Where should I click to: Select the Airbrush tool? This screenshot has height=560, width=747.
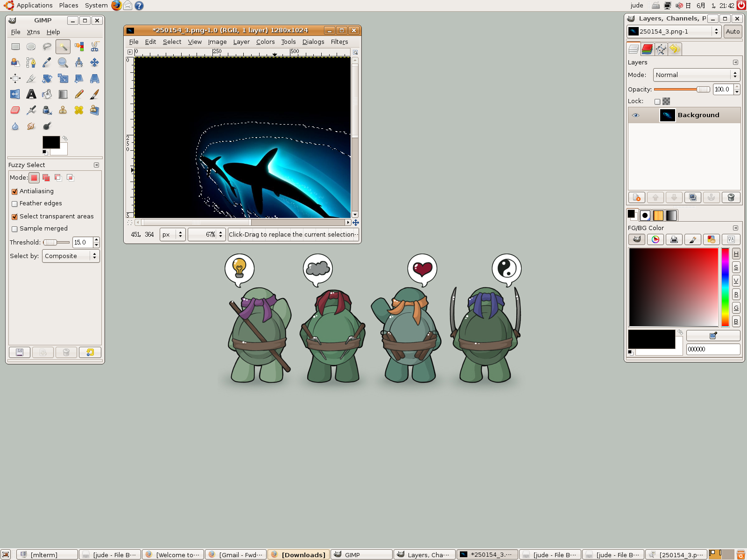point(31,110)
